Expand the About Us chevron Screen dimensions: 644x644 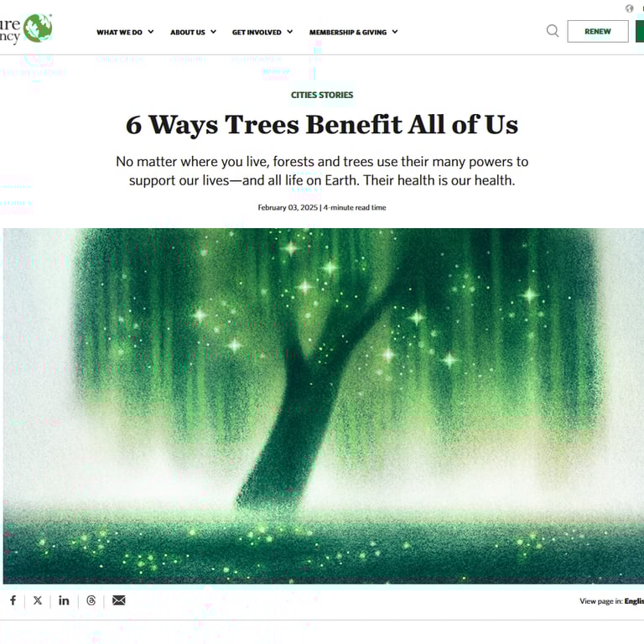click(x=213, y=32)
